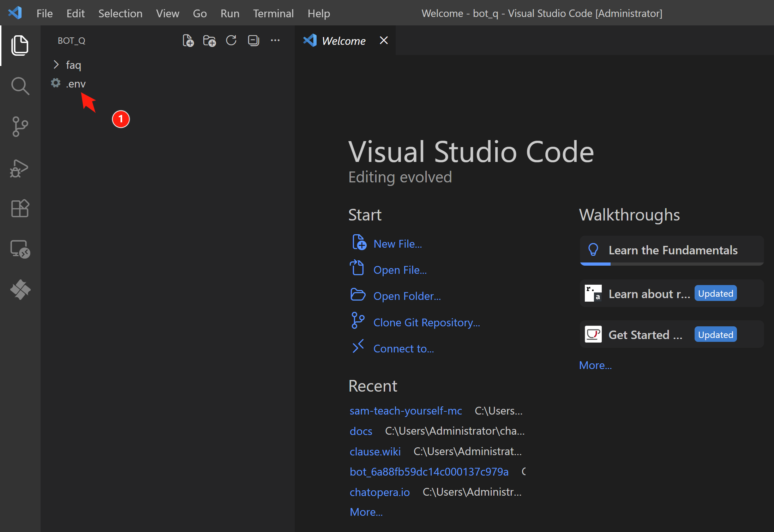Click the coffee cup icon beside Get Started
The image size is (774, 532).
pos(593,334)
